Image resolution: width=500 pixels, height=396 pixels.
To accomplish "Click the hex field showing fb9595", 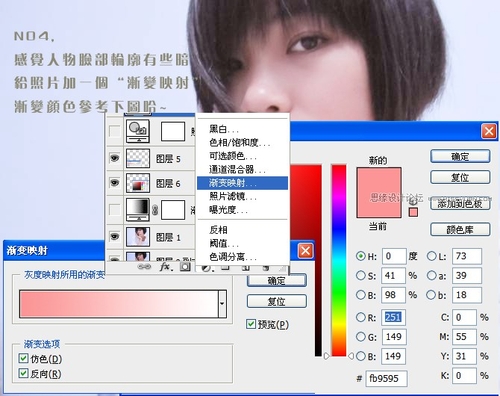I will [386, 378].
